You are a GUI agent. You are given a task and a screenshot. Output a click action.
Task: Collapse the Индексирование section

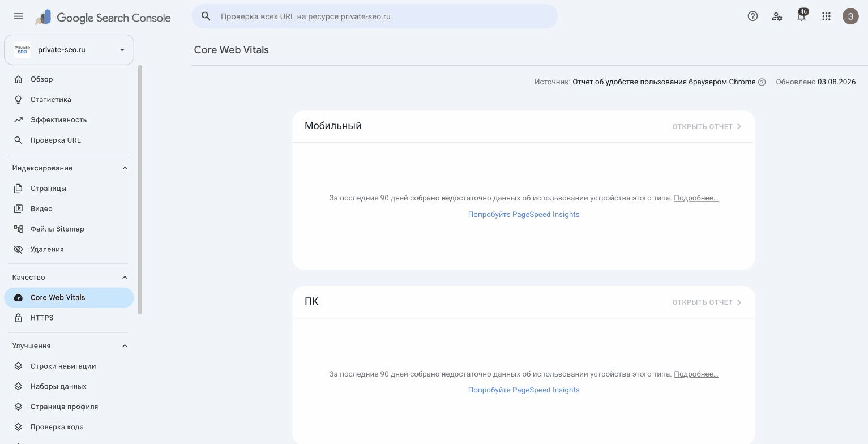(x=125, y=168)
